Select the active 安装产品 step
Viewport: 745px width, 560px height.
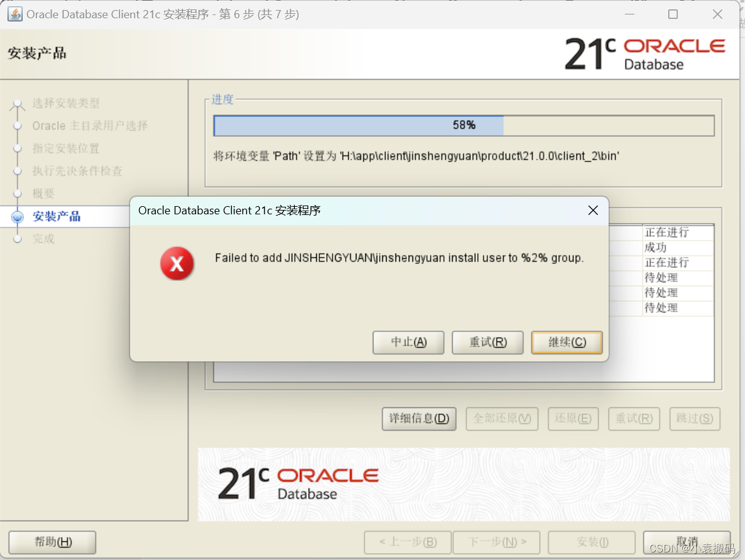(57, 217)
